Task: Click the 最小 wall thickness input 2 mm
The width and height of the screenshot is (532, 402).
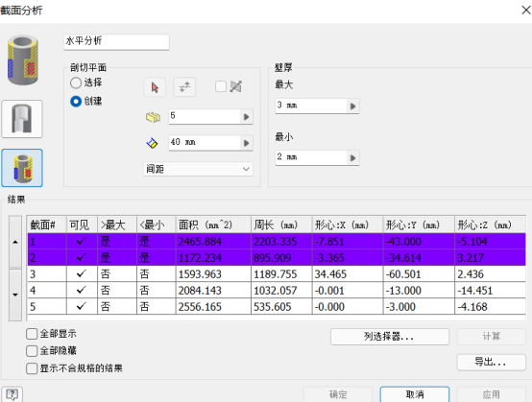Action: pyautogui.click(x=311, y=158)
